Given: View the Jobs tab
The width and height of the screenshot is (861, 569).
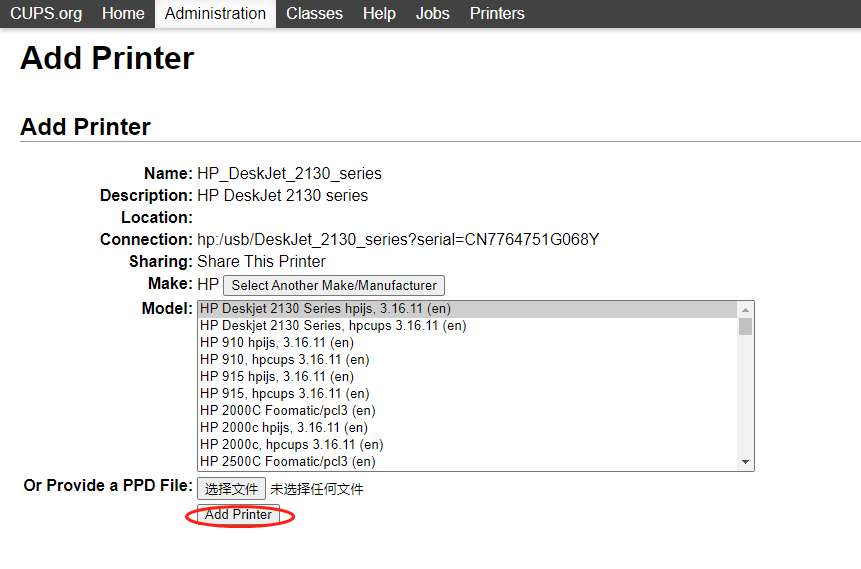Looking at the screenshot, I should coord(432,13).
